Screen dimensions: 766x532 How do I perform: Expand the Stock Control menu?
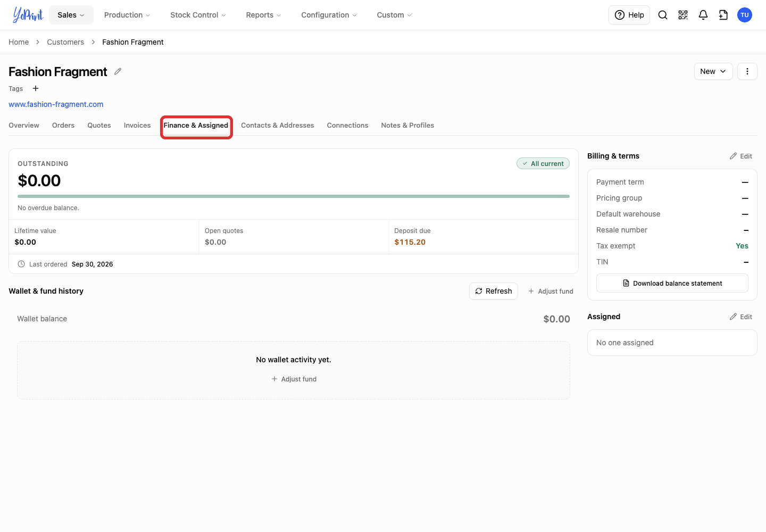198,15
